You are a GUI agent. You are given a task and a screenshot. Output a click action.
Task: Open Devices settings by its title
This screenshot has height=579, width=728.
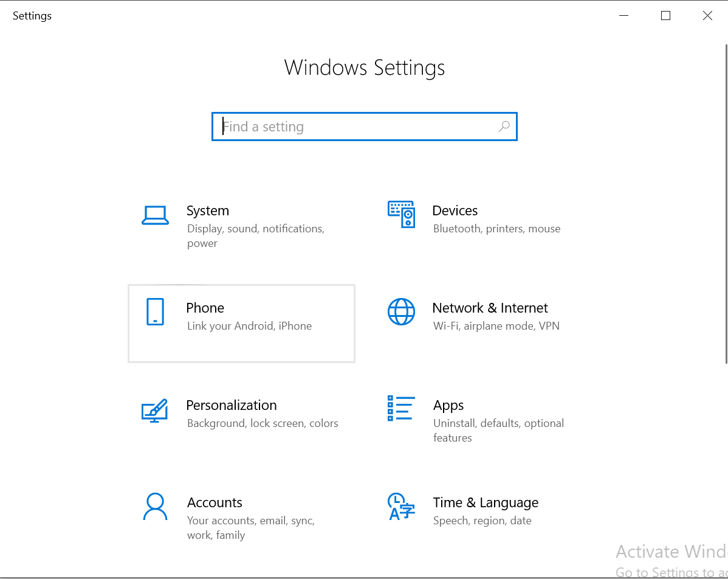455,210
